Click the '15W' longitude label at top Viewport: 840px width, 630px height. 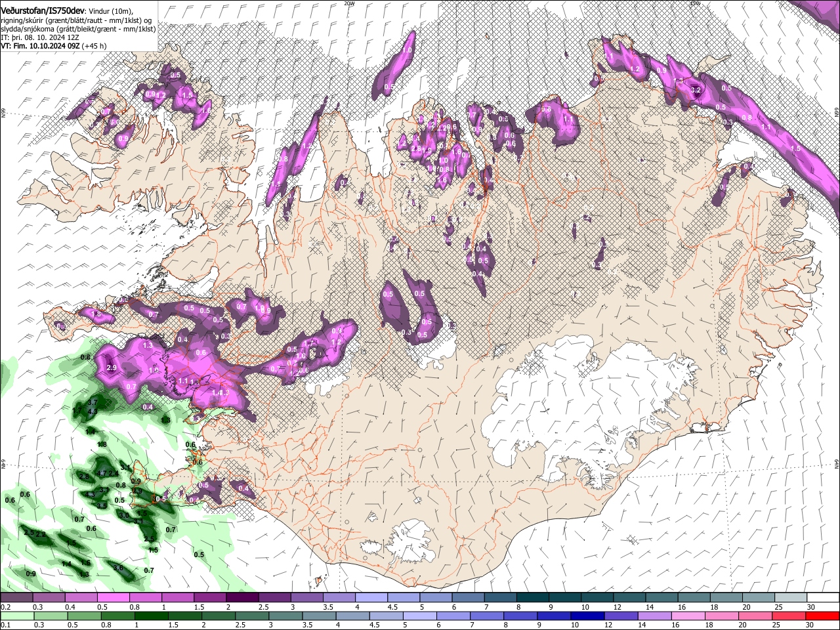coord(694,3)
